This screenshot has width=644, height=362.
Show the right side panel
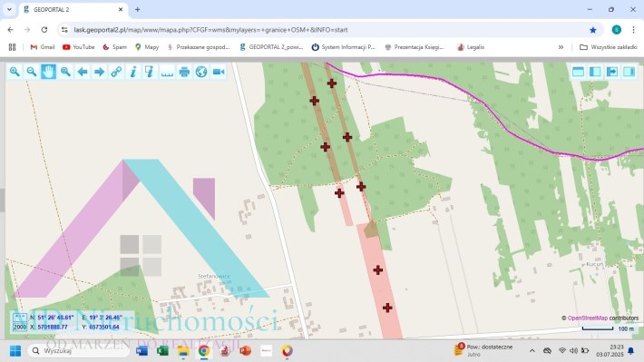(x=629, y=72)
